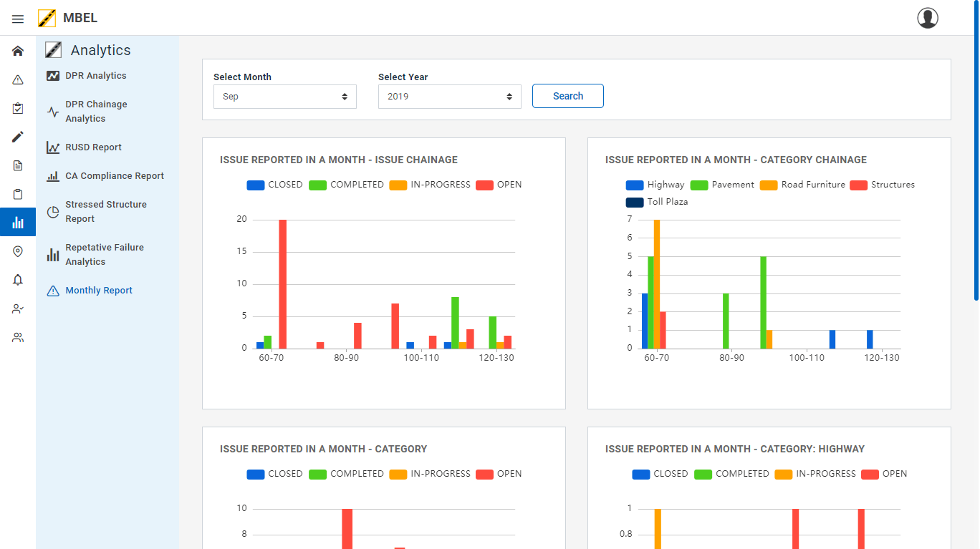The width and height of the screenshot is (980, 549).
Task: Toggle Road Furniture legend in Category Chainage chart
Action: pos(802,185)
